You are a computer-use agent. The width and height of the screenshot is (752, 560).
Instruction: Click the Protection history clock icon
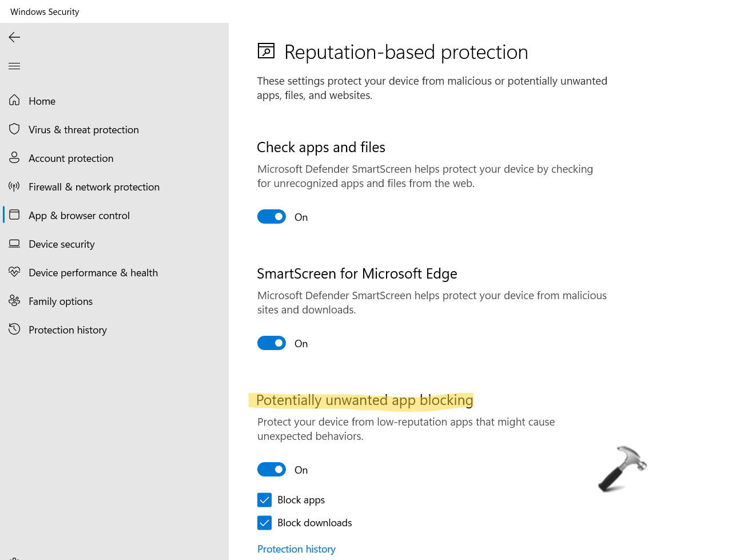pos(14,329)
